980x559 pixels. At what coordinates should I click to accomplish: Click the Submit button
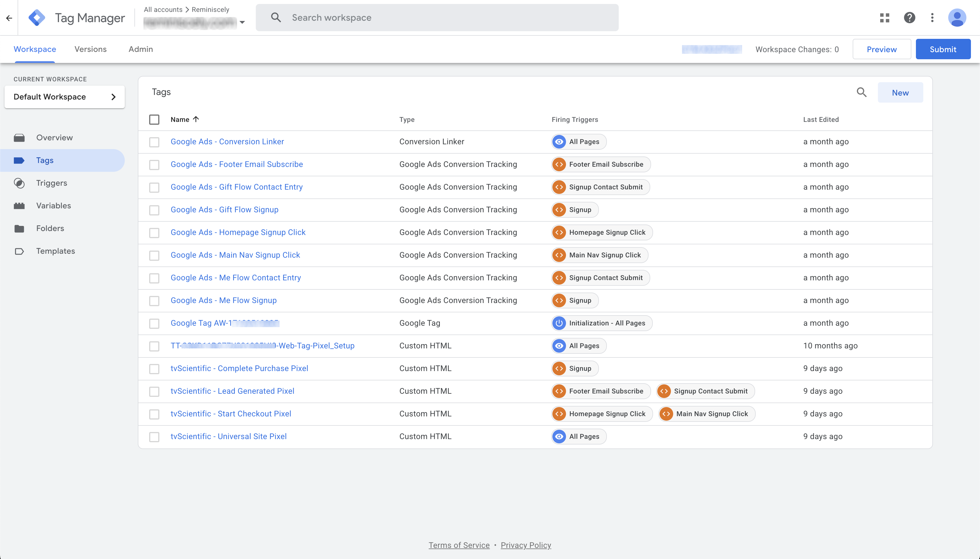[943, 49]
